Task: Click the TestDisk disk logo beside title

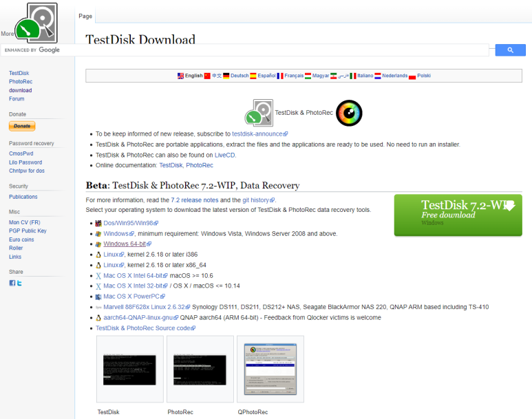Action: 259,113
